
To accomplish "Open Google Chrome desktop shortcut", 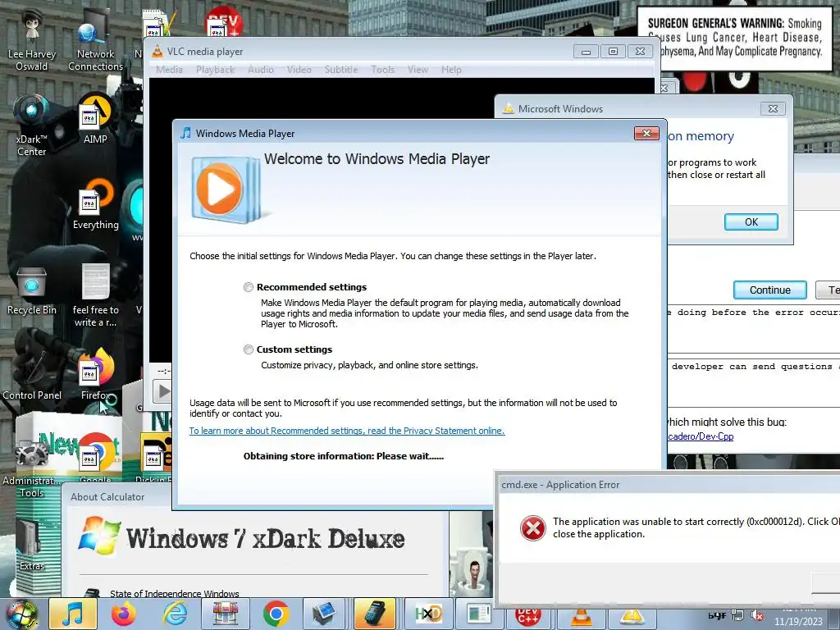I will [x=95, y=458].
